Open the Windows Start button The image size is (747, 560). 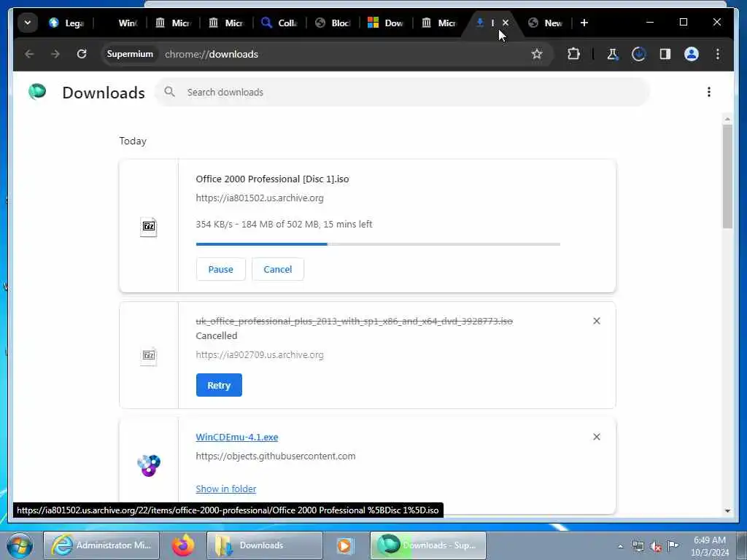[20, 545]
